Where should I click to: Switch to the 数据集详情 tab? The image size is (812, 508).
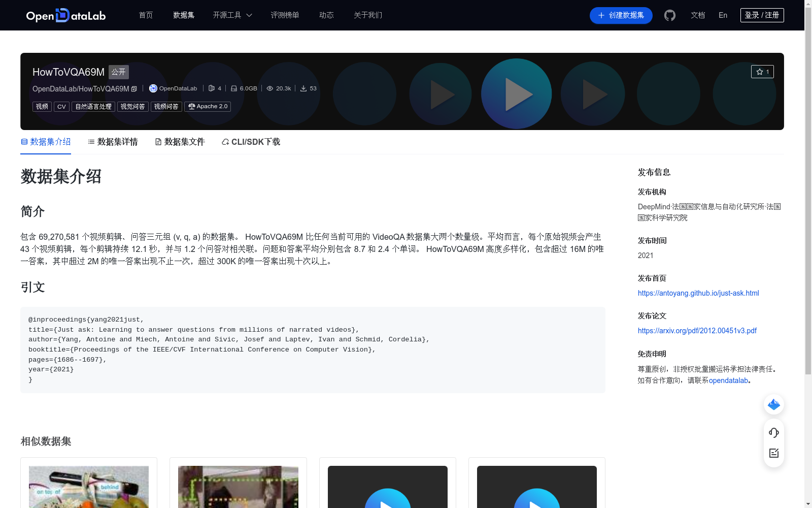[x=113, y=142]
